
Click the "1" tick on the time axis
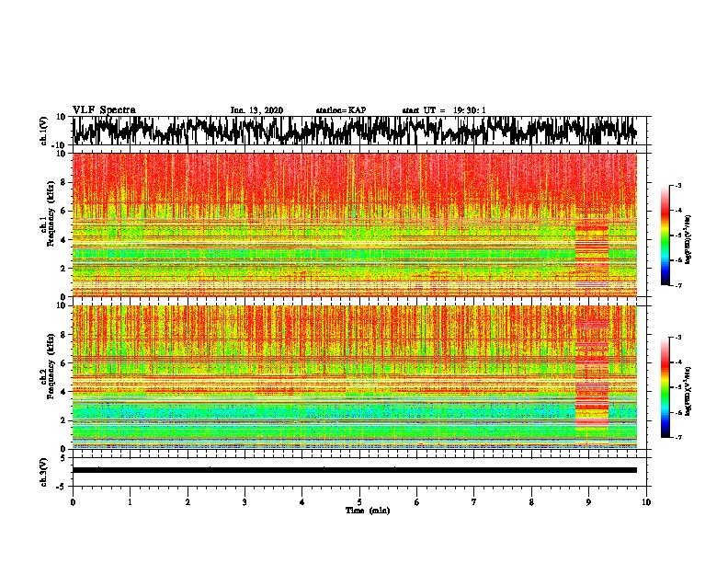tap(130, 502)
